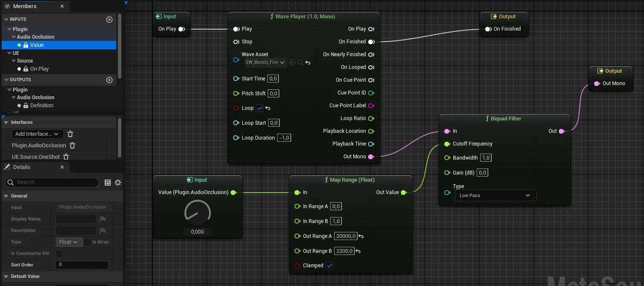Click the add output plus icon
This screenshot has width=644, height=286.
(x=109, y=80)
